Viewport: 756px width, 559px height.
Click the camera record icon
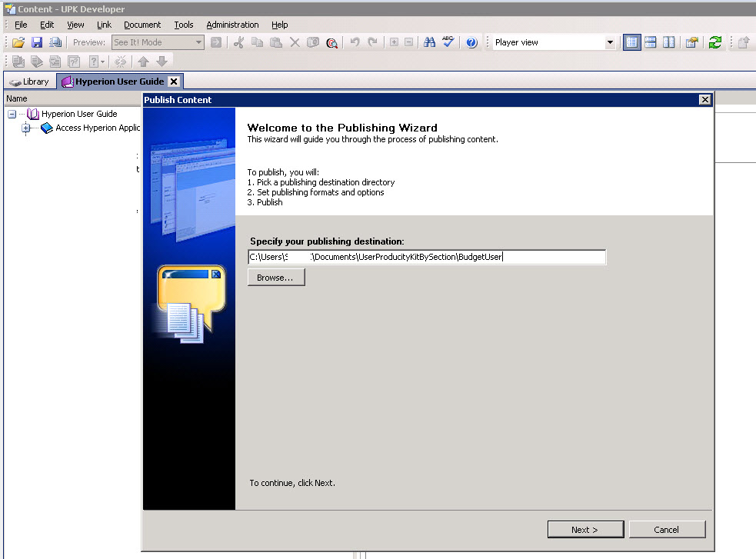(313, 42)
